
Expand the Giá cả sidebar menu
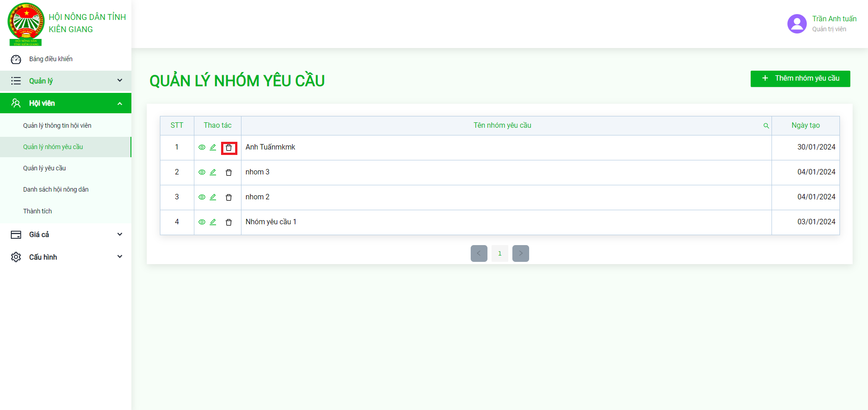tap(66, 234)
